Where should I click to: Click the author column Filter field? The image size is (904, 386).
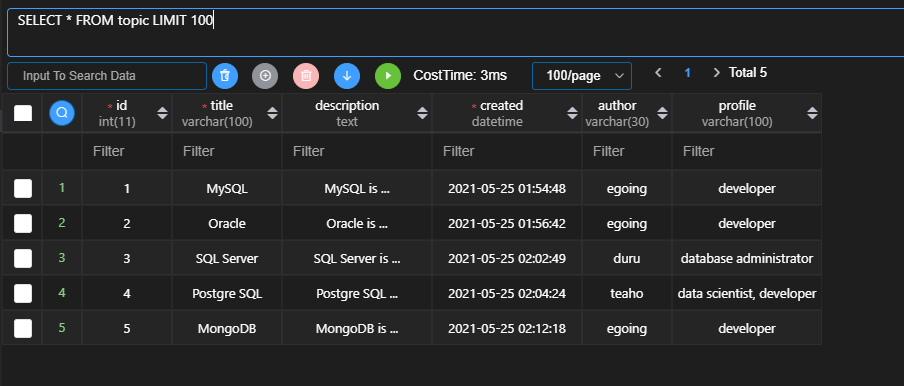coord(627,152)
